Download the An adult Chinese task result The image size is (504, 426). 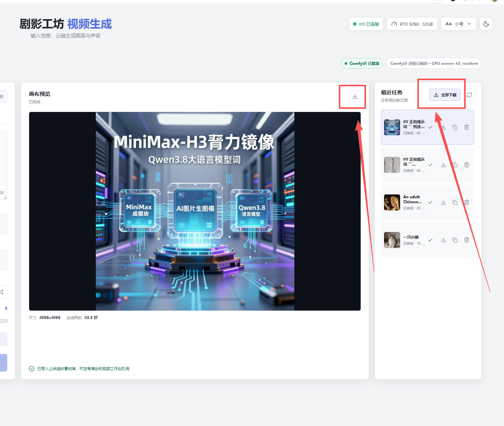(443, 202)
